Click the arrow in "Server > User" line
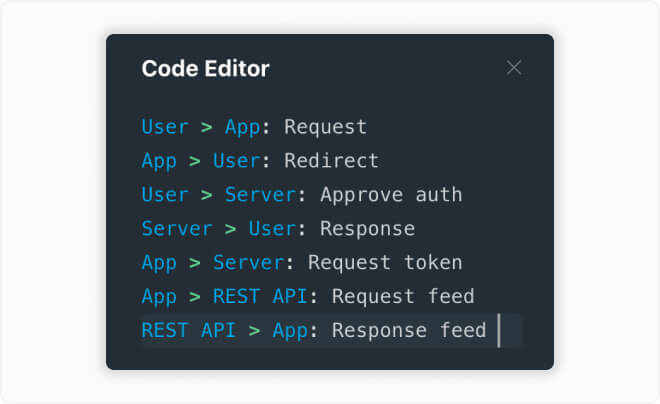The width and height of the screenshot is (660, 404). (x=230, y=229)
